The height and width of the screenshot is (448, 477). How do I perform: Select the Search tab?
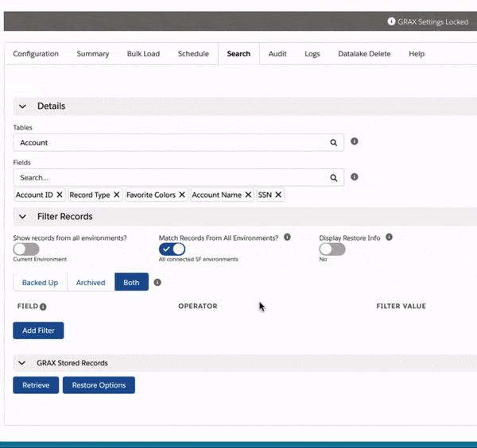click(238, 54)
